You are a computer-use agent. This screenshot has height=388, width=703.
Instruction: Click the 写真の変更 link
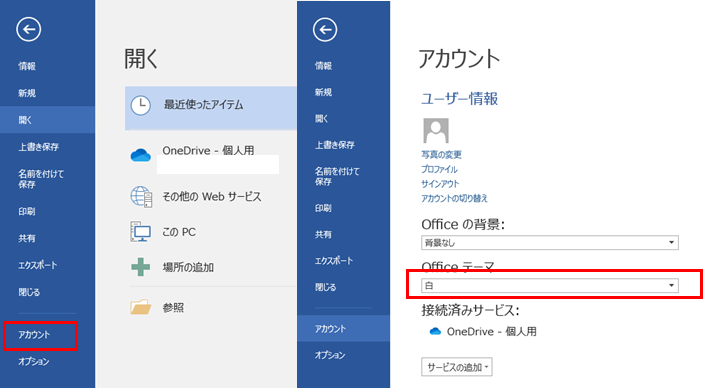coord(441,155)
